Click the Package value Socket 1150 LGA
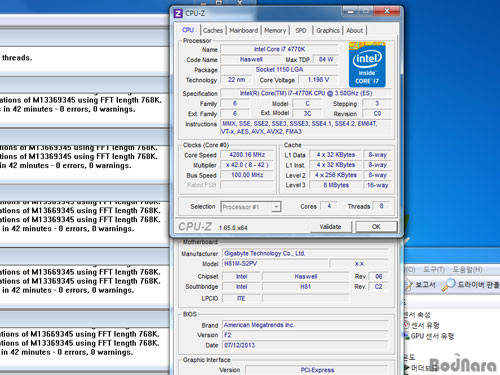This screenshot has height=375, width=500. tap(279, 70)
